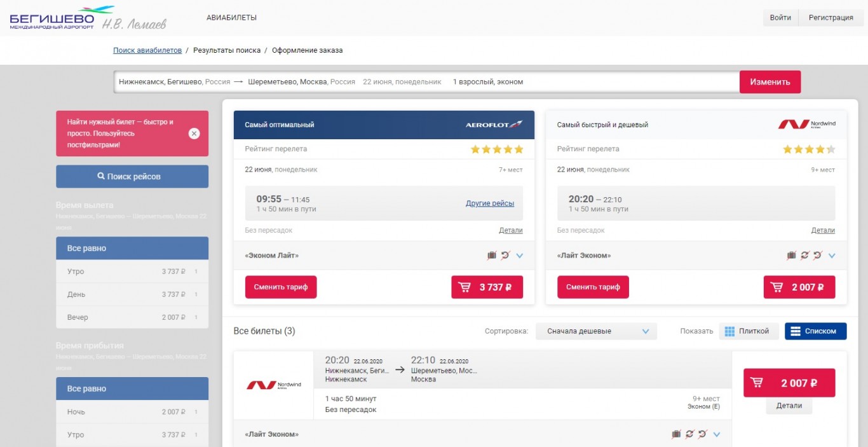Open the sorting dropdown «Сначала дешевые»
The width and height of the screenshot is (868, 447).
tap(595, 331)
